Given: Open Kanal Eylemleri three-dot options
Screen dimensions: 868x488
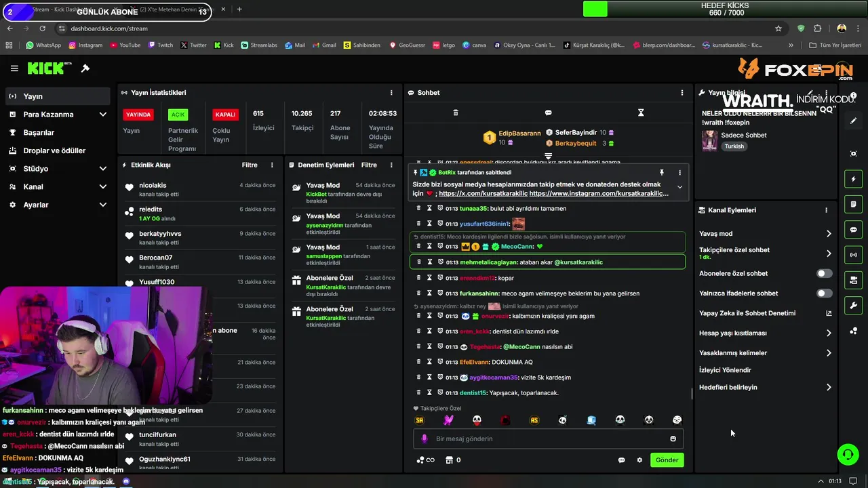Looking at the screenshot, I should (826, 210).
